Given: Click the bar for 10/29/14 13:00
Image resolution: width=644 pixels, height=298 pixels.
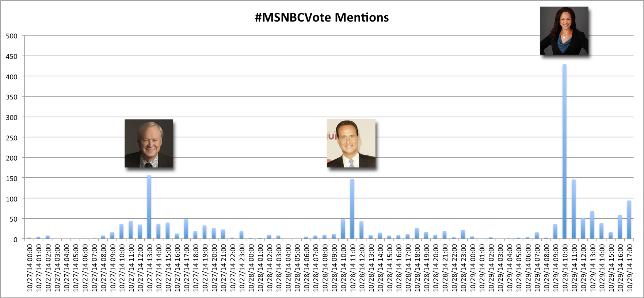Looking at the screenshot, I should (592, 225).
